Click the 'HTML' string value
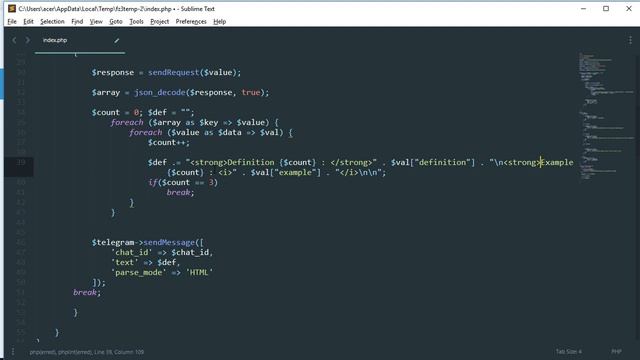Screen dimensions: 640x360 [199, 272]
